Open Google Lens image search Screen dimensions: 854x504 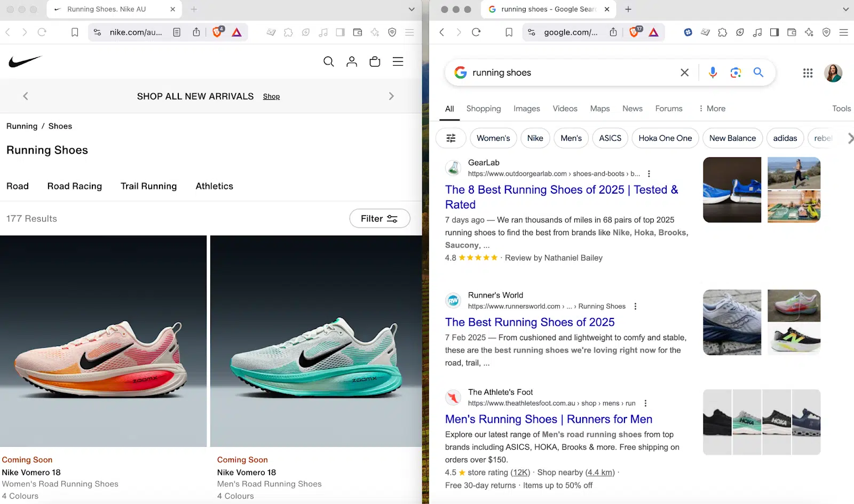click(x=736, y=73)
